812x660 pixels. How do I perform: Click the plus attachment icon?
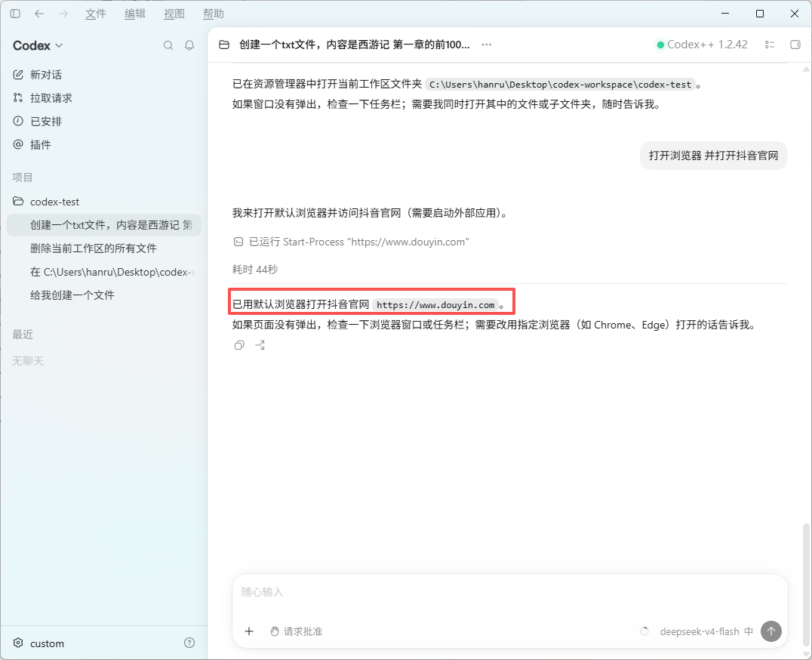coord(249,631)
